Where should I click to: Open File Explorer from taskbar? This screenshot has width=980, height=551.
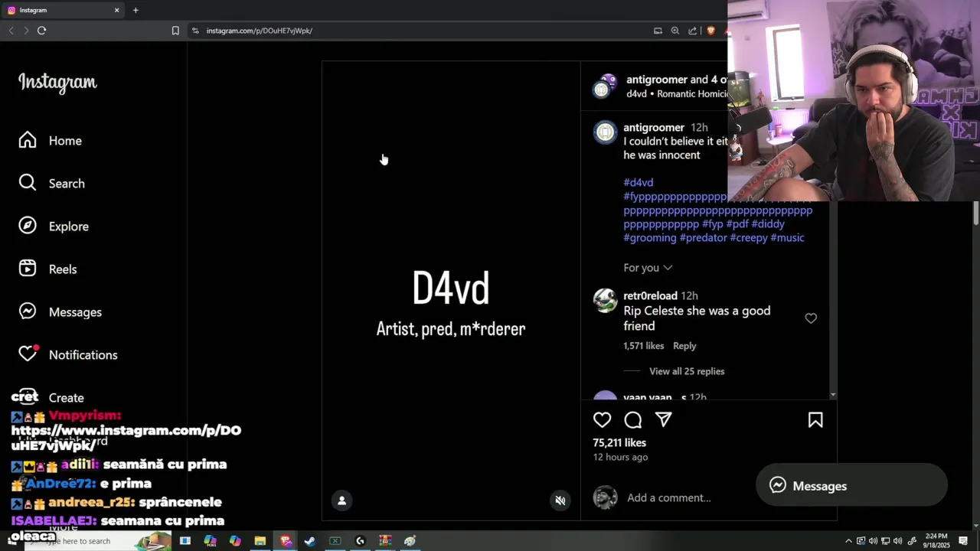click(260, 541)
